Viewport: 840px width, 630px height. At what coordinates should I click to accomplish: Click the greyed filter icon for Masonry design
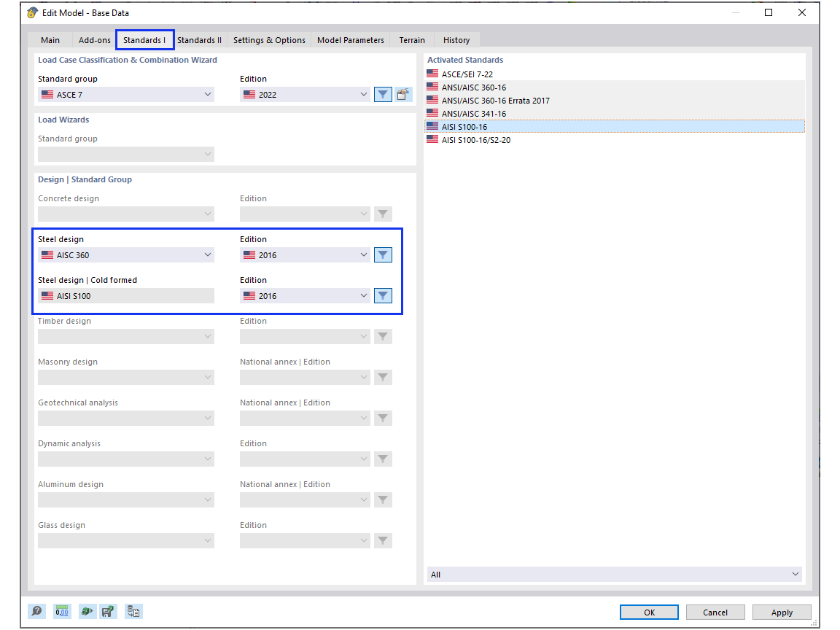click(x=383, y=377)
